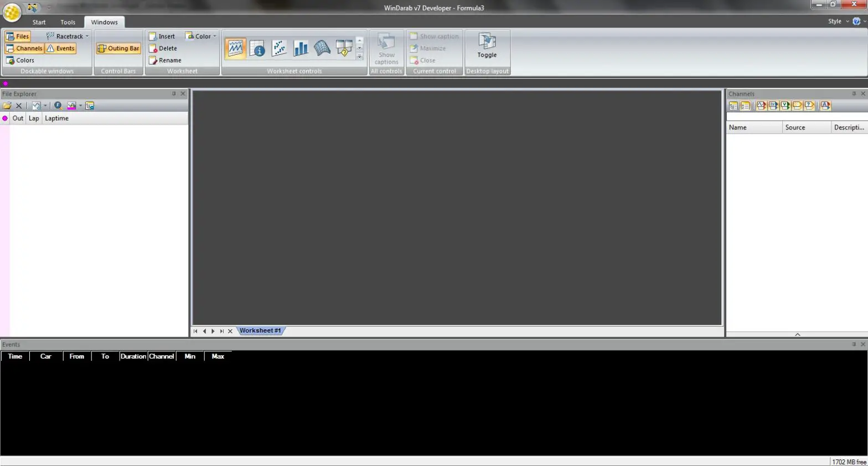Click the Laptime column header
This screenshot has width=868, height=466.
56,118
